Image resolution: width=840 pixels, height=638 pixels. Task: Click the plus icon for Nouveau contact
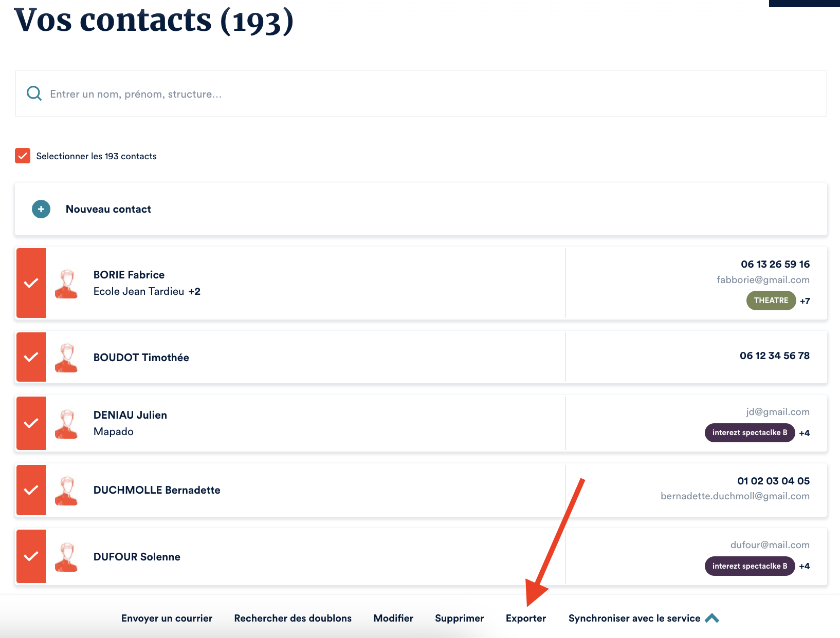41,209
